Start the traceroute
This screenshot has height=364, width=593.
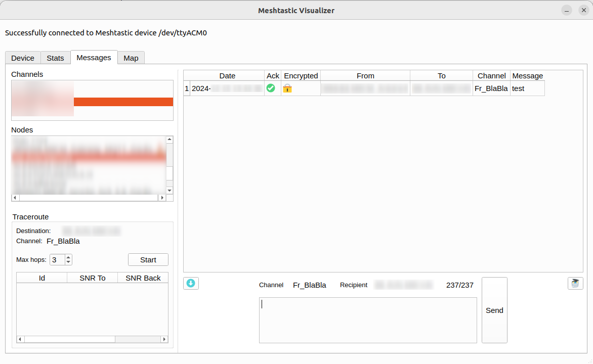[148, 260]
